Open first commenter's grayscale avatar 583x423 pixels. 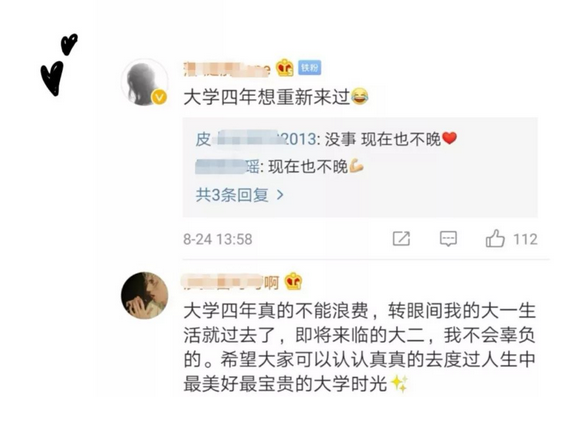[145, 82]
